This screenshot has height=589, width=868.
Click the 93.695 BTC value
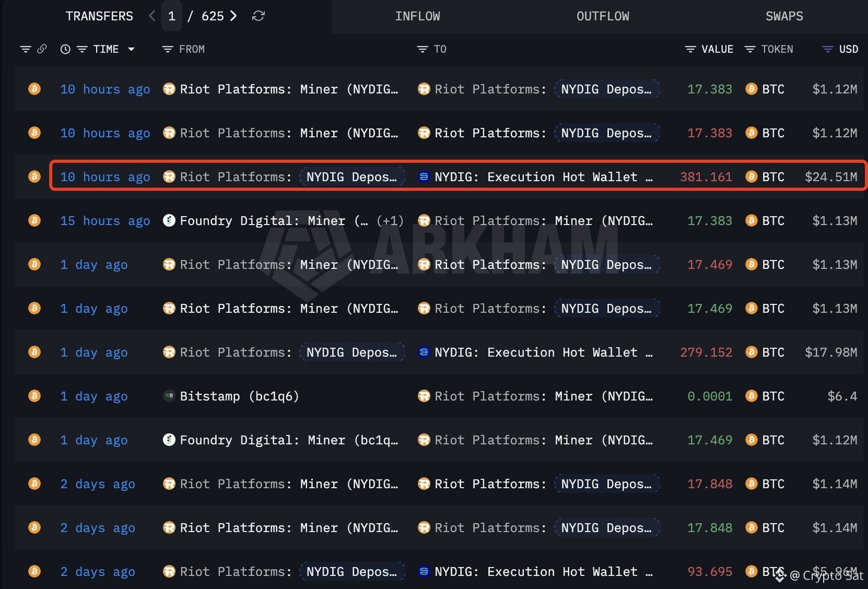tap(710, 572)
